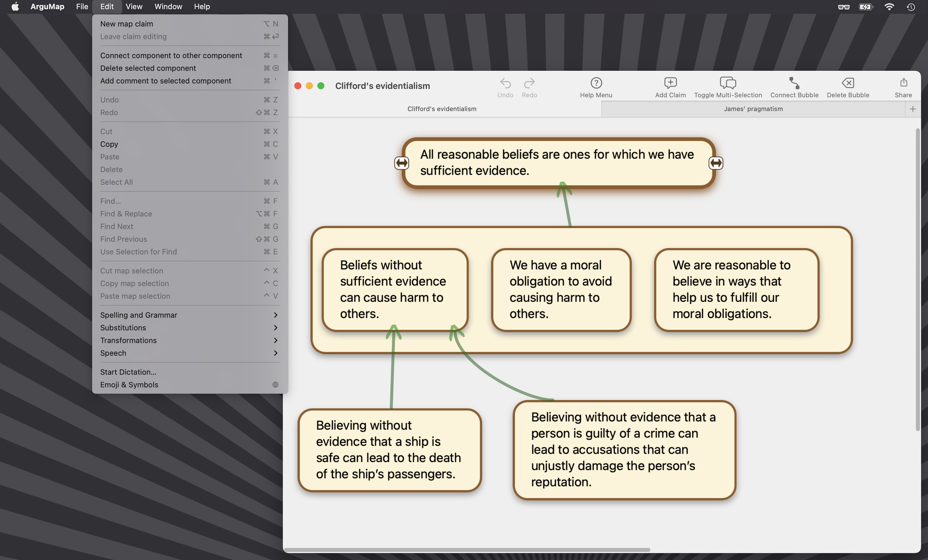The width and height of the screenshot is (928, 560).
Task: Choose New map claim menu item
Action: tap(126, 24)
